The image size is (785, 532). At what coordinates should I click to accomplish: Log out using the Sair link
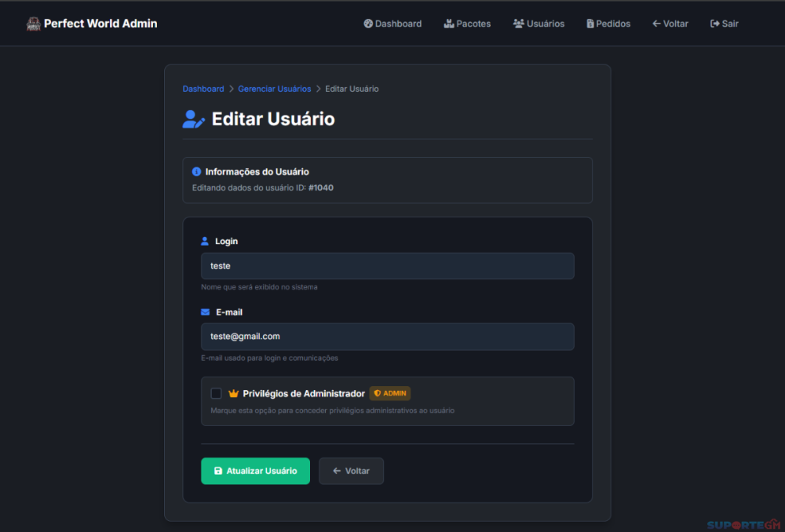click(x=724, y=24)
